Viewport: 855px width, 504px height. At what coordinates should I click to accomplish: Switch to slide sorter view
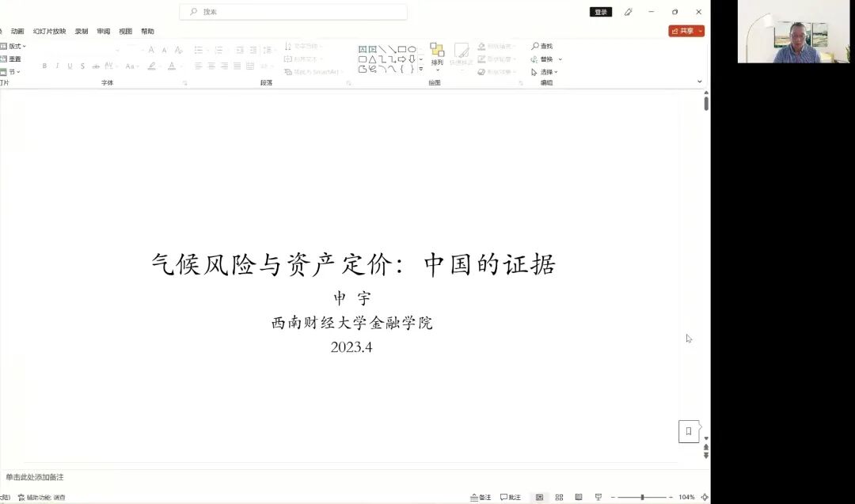click(x=559, y=497)
